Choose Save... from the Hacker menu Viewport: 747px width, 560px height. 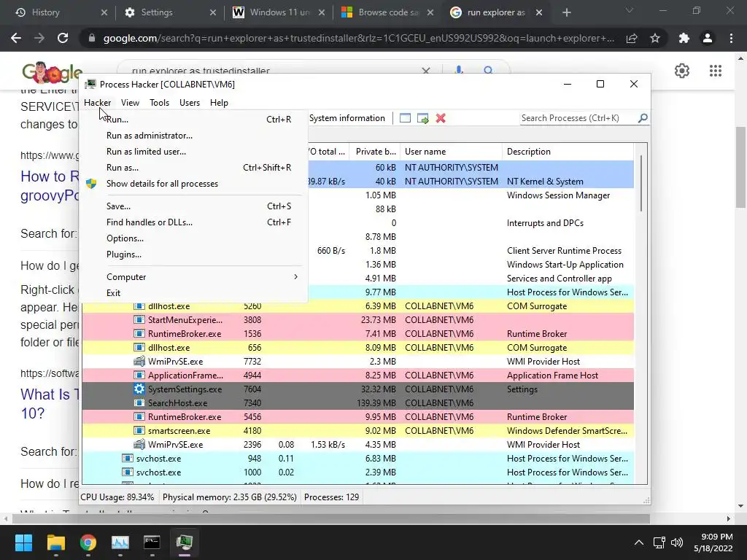click(x=193, y=206)
